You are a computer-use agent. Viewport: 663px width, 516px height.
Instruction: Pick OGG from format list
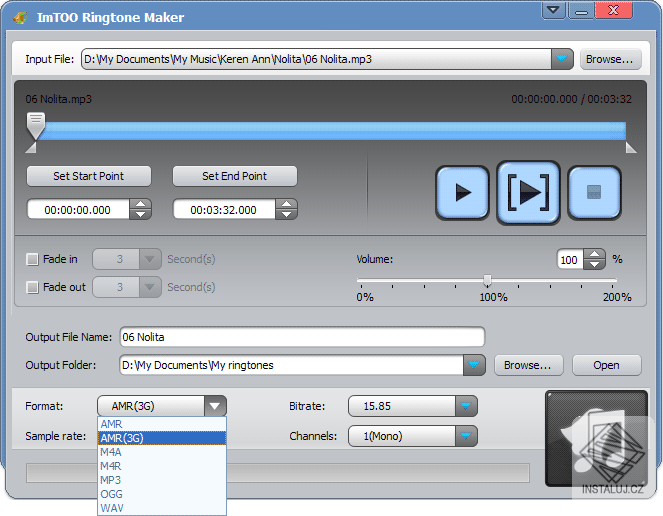point(162,494)
